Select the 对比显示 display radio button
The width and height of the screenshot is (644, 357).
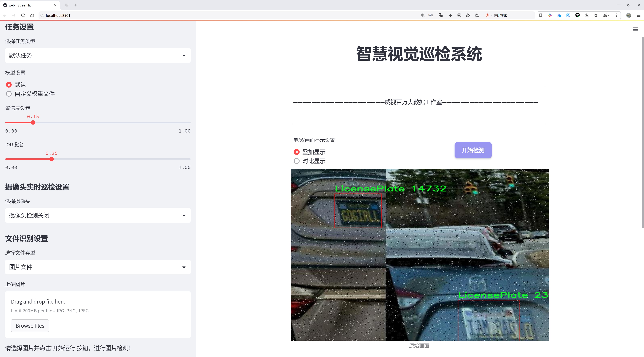click(x=297, y=161)
